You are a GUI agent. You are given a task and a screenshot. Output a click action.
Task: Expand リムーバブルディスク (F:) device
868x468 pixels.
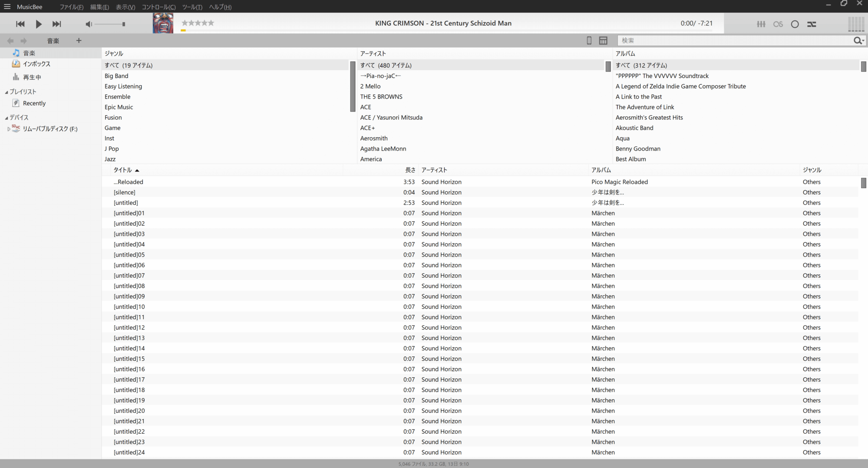(9, 129)
